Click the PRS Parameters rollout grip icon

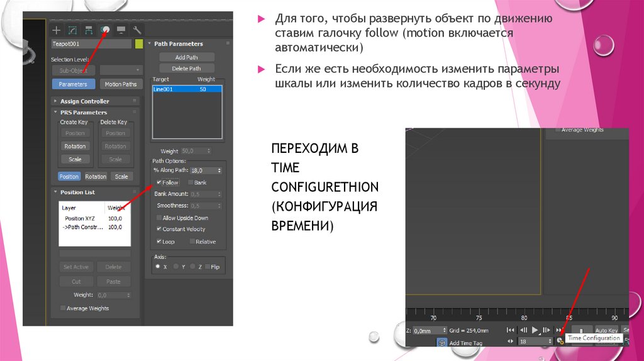(x=135, y=112)
